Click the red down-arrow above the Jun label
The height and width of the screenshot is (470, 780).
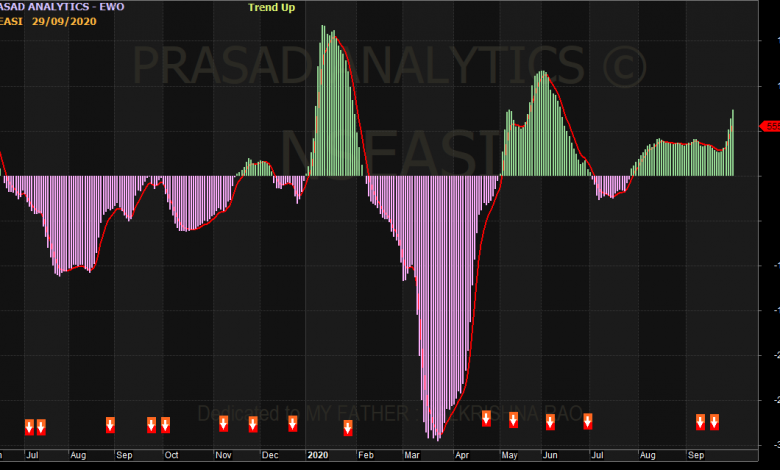(550, 422)
